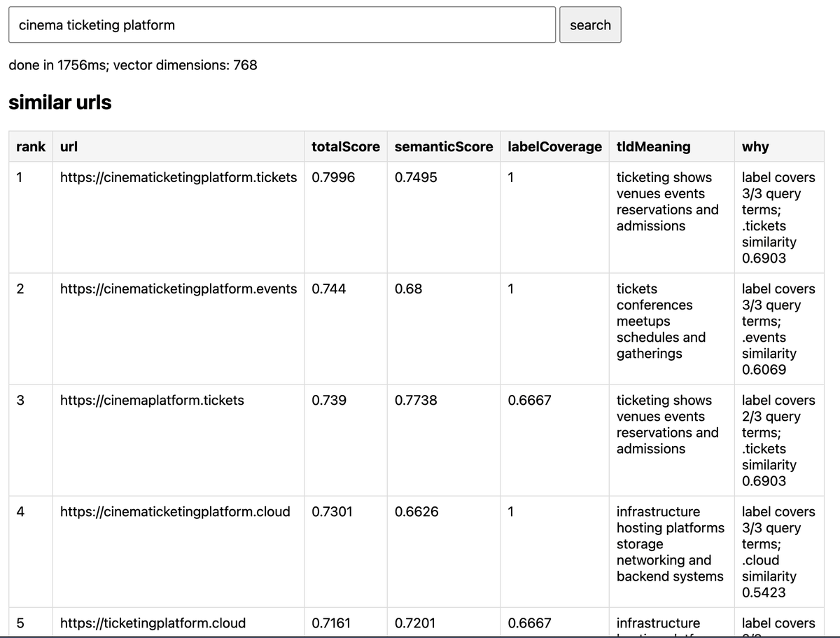The width and height of the screenshot is (840, 638).
Task: Select total score value 0.7996
Action: click(333, 177)
